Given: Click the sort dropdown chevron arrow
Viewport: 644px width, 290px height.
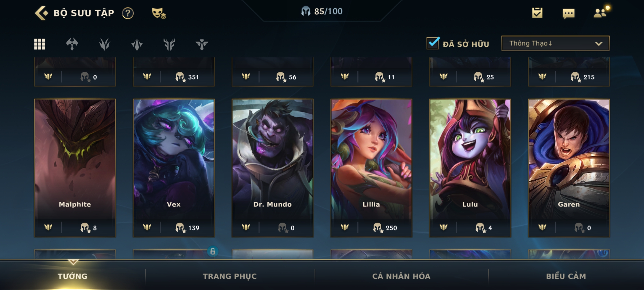Looking at the screenshot, I should pyautogui.click(x=599, y=44).
